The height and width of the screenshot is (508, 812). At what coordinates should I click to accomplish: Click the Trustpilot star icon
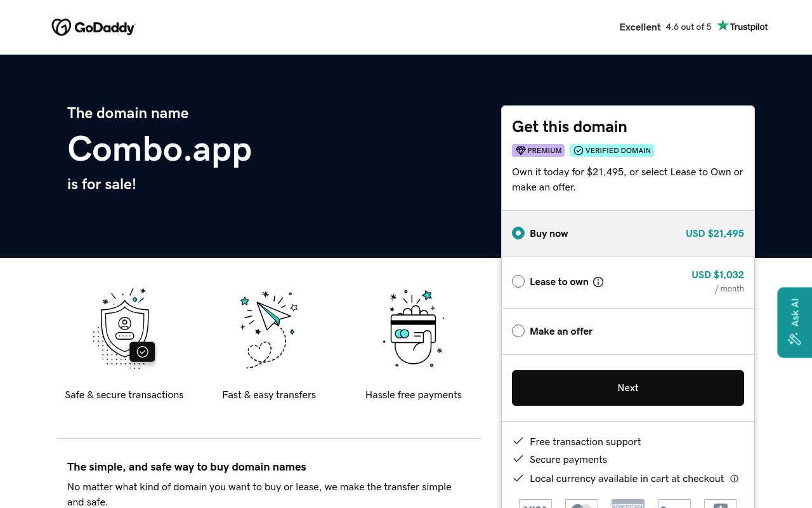[x=723, y=25]
